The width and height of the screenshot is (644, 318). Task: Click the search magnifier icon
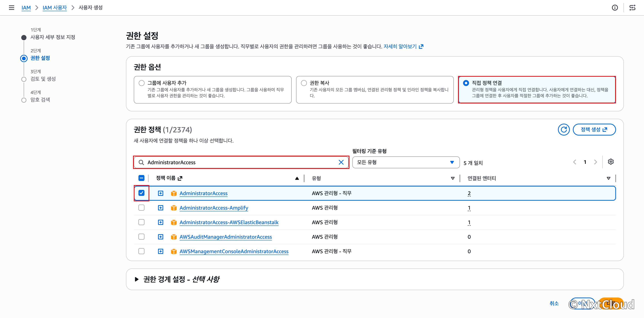[141, 162]
